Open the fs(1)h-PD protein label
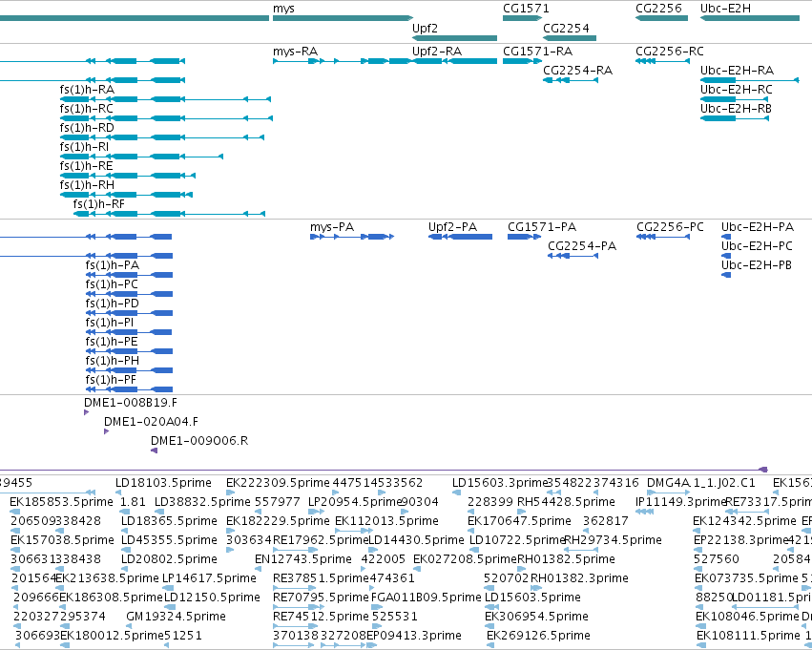The width and height of the screenshot is (812, 650). pyautogui.click(x=113, y=304)
